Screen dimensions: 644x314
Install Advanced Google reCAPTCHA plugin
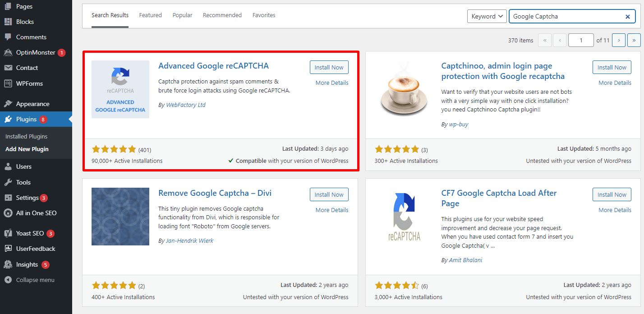[x=329, y=67]
